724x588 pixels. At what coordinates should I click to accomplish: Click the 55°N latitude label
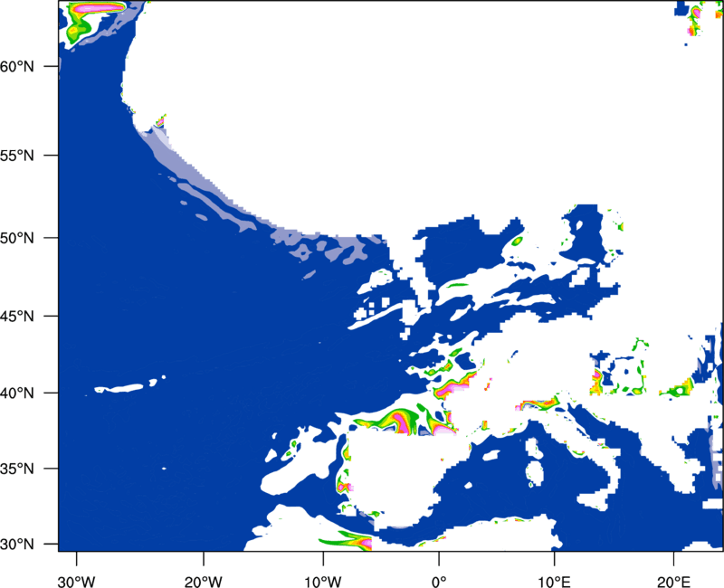(17, 156)
